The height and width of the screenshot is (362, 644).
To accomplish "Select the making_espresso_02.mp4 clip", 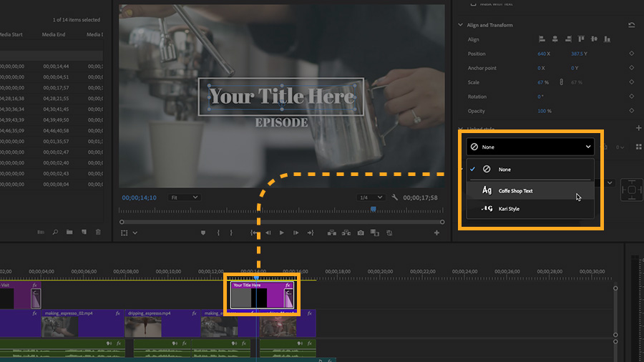I will click(x=82, y=323).
